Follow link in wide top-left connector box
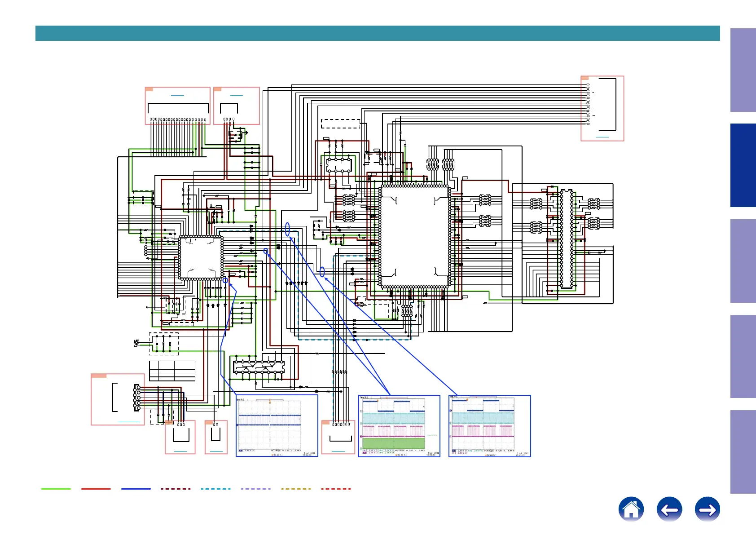 (x=178, y=95)
